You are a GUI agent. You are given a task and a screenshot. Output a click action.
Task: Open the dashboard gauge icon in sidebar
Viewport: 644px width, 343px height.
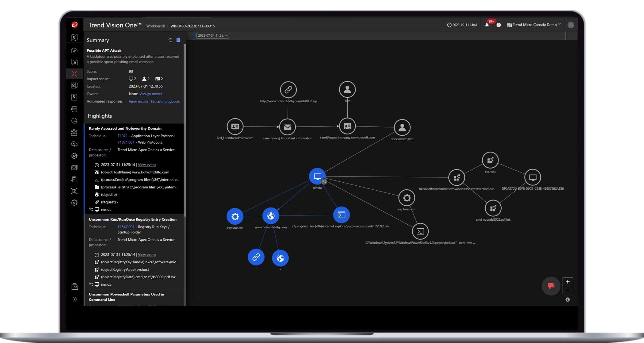coord(74,50)
